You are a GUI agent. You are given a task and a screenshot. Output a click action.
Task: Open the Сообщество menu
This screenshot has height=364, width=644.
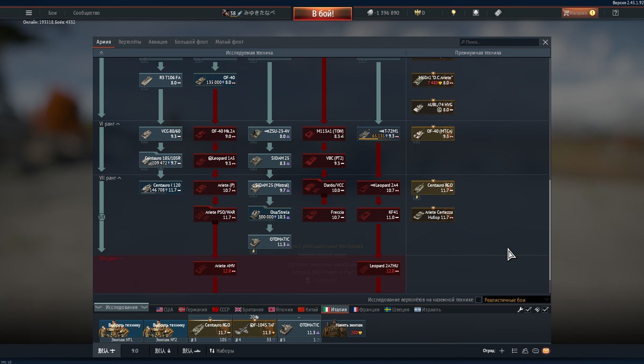click(x=86, y=13)
